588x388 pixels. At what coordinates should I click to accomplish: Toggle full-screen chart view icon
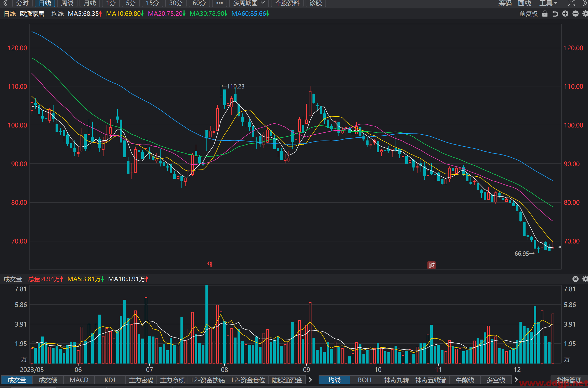(571, 3)
